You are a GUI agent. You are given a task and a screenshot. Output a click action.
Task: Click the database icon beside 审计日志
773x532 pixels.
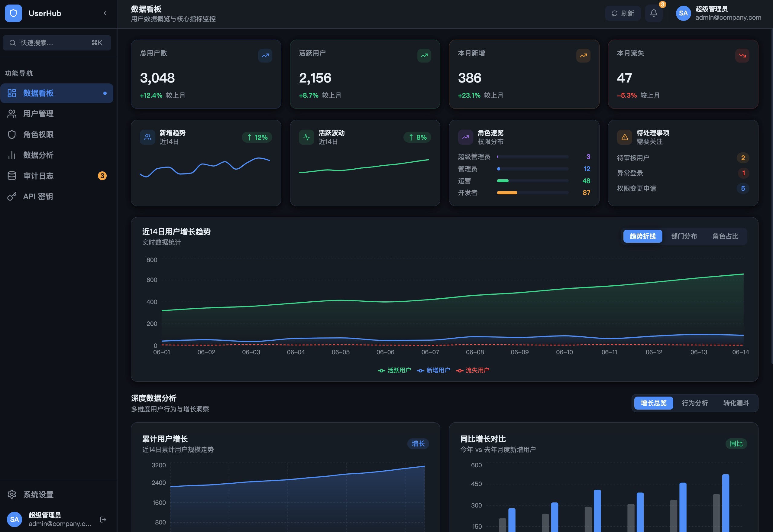pos(12,176)
